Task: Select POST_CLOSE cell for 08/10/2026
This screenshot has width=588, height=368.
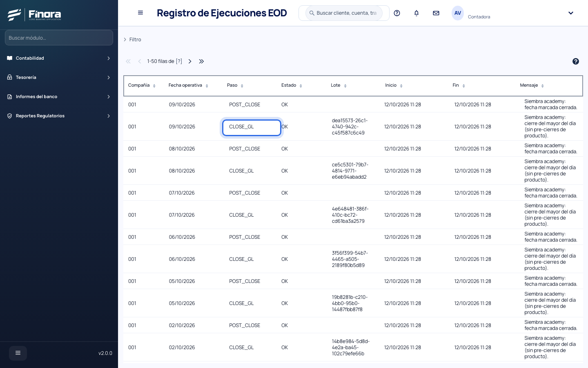Action: [x=245, y=149]
